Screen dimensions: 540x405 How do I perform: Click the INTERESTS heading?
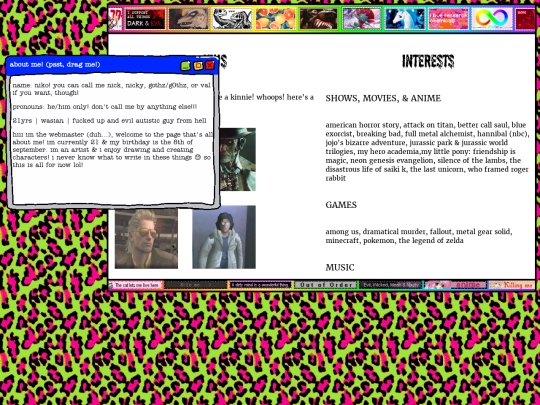pos(428,62)
